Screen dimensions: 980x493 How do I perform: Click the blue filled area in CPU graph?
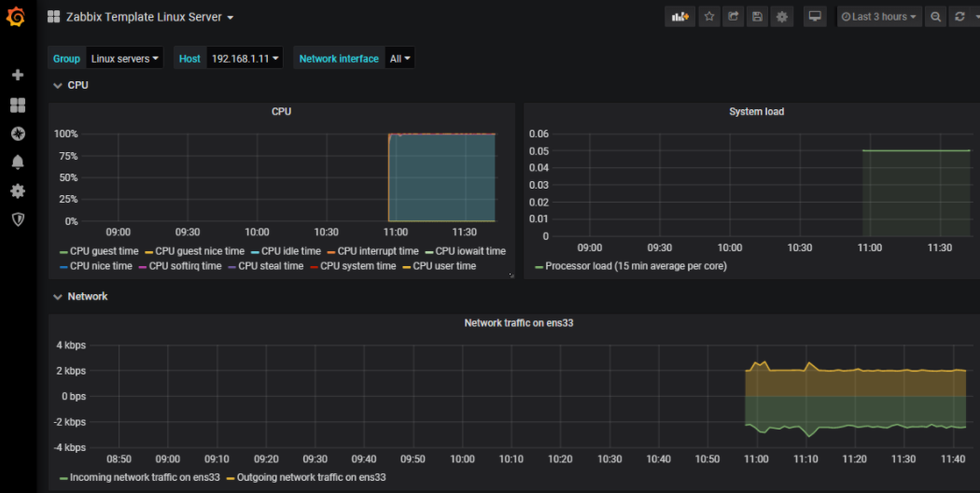(441, 177)
